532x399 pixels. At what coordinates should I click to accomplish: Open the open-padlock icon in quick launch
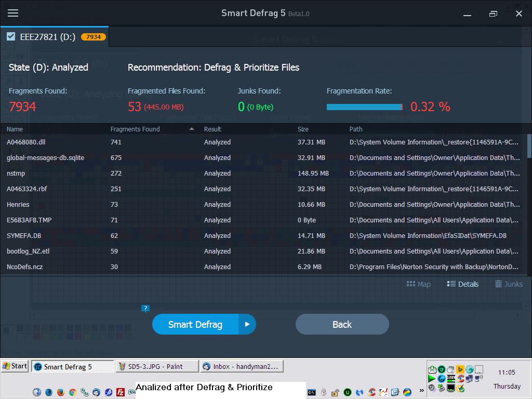click(x=336, y=393)
